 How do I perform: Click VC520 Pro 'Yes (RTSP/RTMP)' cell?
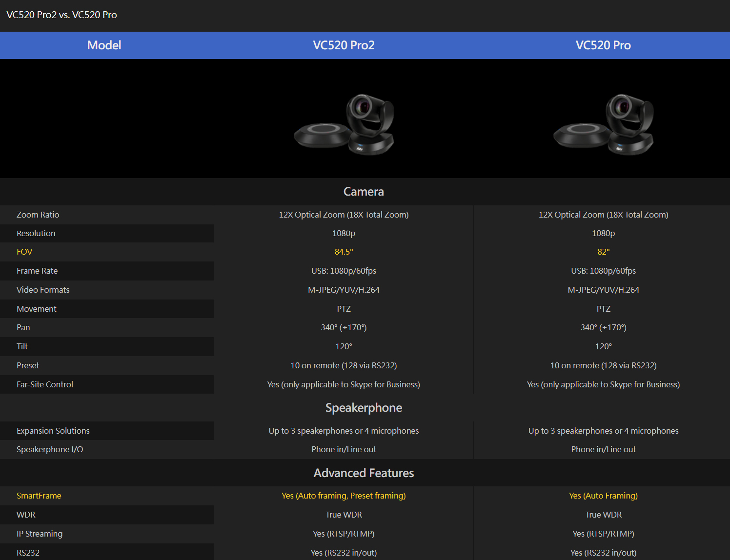tap(604, 534)
